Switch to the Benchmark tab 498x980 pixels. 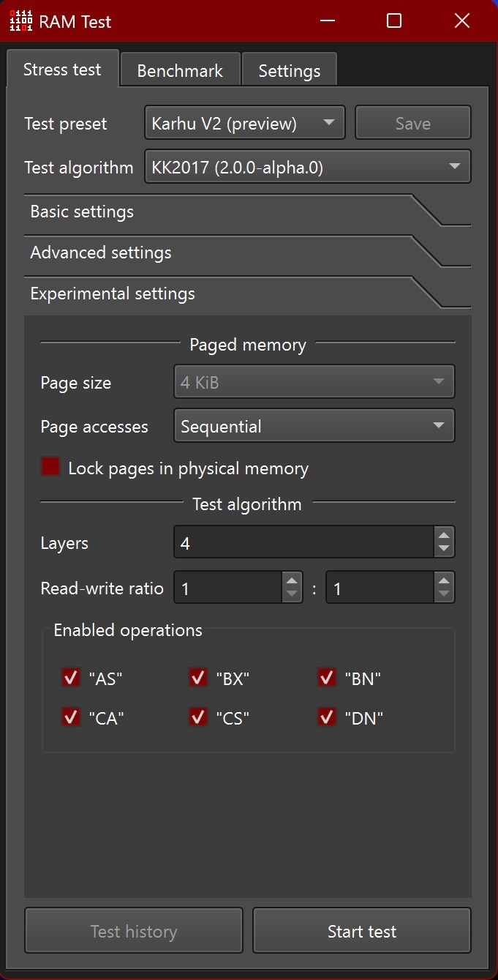click(180, 71)
